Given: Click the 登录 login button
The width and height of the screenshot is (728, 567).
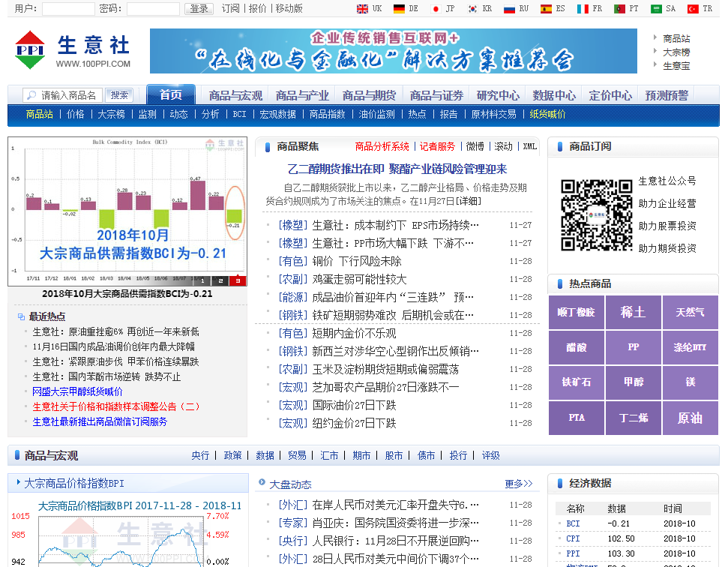Looking at the screenshot, I should tap(199, 8).
